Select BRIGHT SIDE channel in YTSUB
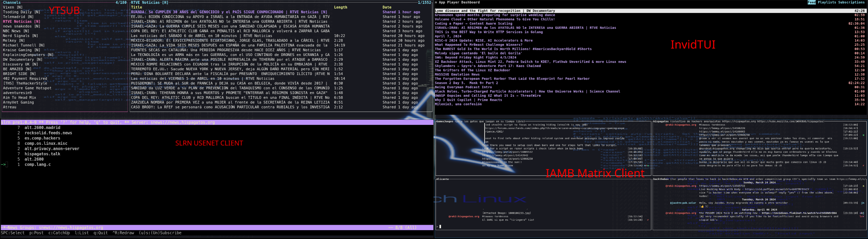 (x=19, y=74)
